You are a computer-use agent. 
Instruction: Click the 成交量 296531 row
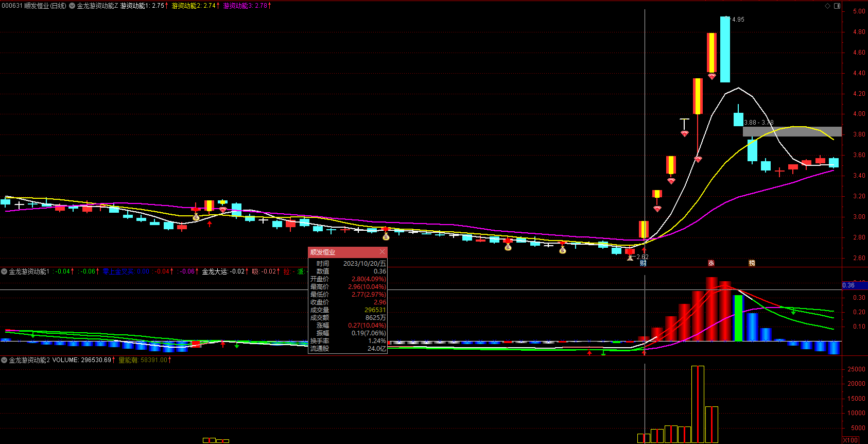(x=348, y=310)
